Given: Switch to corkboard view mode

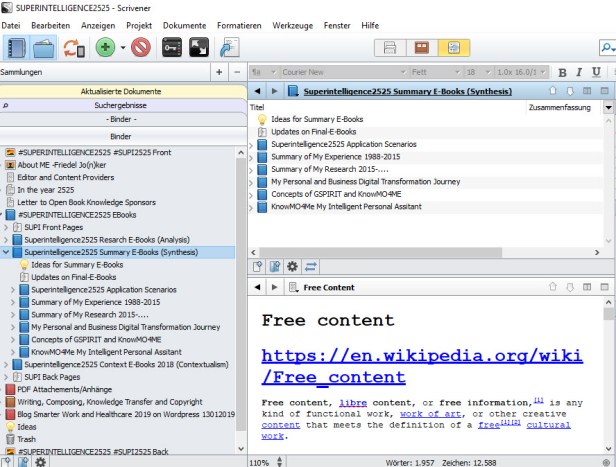Looking at the screenshot, I should tap(422, 47).
